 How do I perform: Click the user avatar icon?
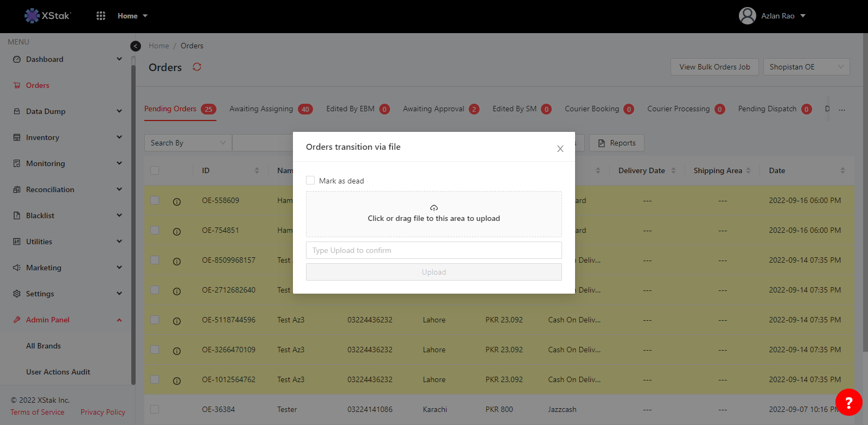(x=747, y=16)
